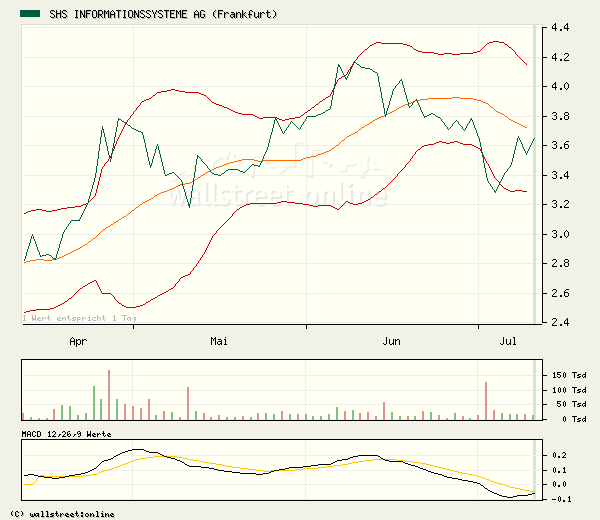Click the 2.8 price axis label
The image size is (600, 520).
pos(560,263)
